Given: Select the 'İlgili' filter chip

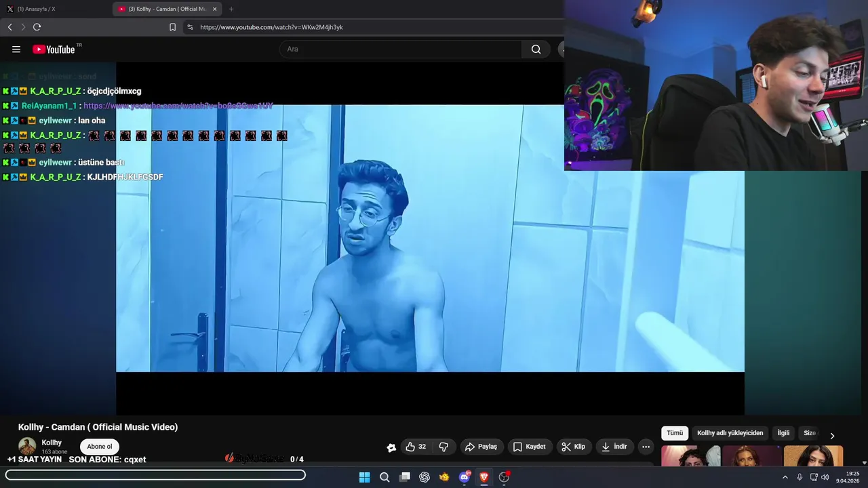Looking at the screenshot, I should tap(783, 433).
